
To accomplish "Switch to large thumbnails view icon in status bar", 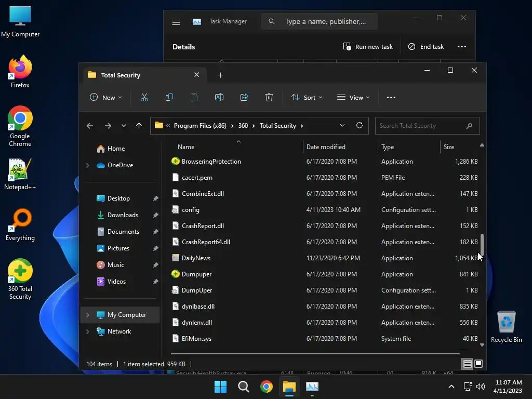I will [x=478, y=364].
